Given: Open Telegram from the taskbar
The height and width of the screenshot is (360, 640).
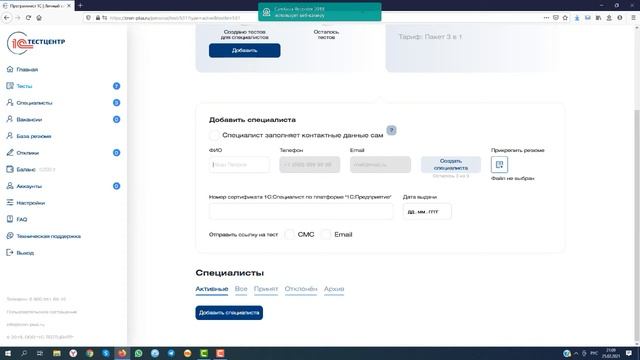Looking at the screenshot, I should 171,353.
